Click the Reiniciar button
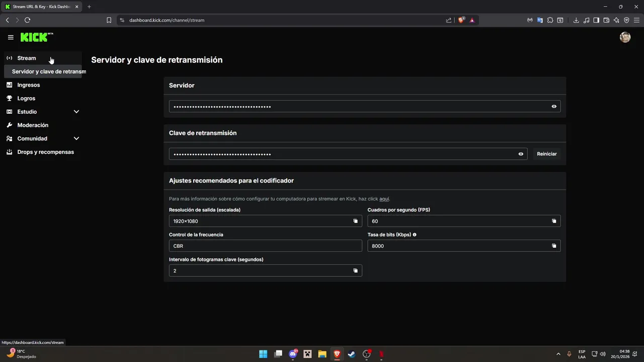The image size is (644, 362). (x=547, y=154)
